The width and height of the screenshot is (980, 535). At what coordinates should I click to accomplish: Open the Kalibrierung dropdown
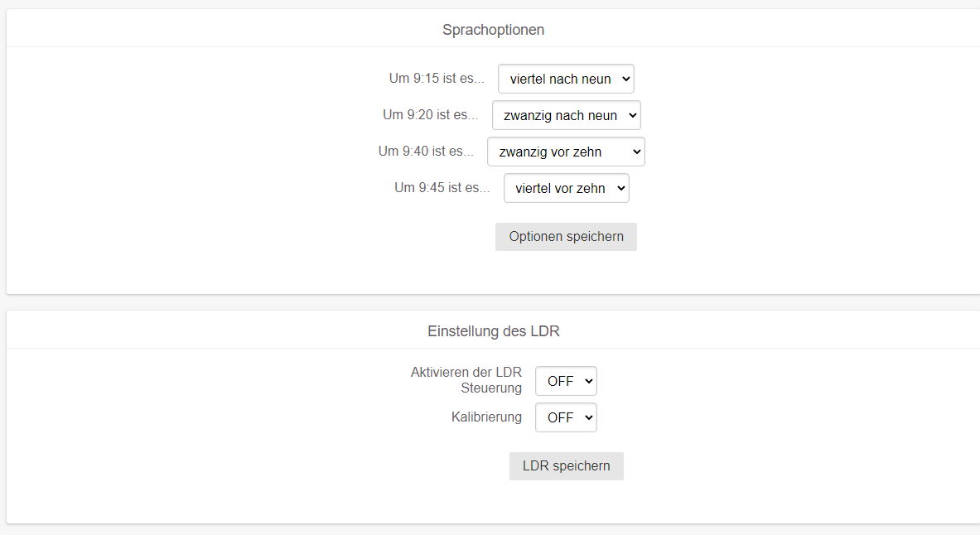pyautogui.click(x=566, y=417)
